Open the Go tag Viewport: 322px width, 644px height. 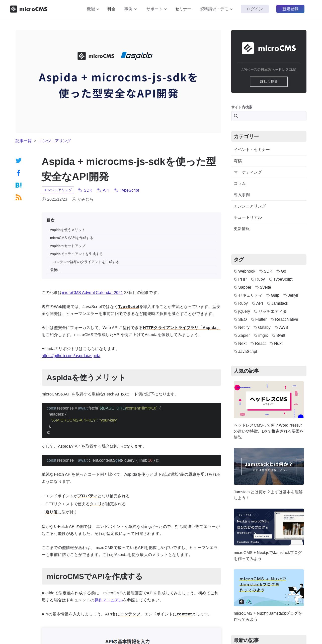pyautogui.click(x=281, y=271)
